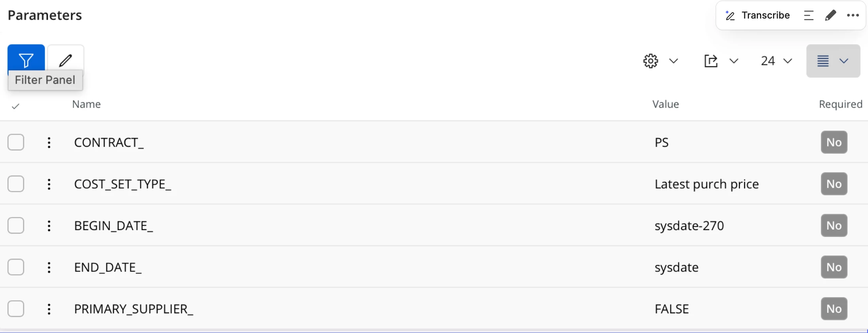
Task: Toggle the select-all checkmark in header
Action: [x=16, y=106]
